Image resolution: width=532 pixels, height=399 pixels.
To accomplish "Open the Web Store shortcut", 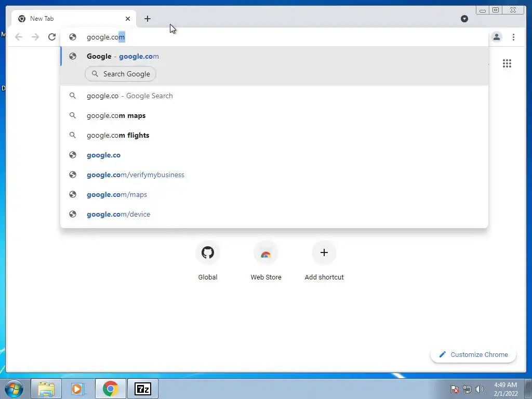I will point(266,260).
